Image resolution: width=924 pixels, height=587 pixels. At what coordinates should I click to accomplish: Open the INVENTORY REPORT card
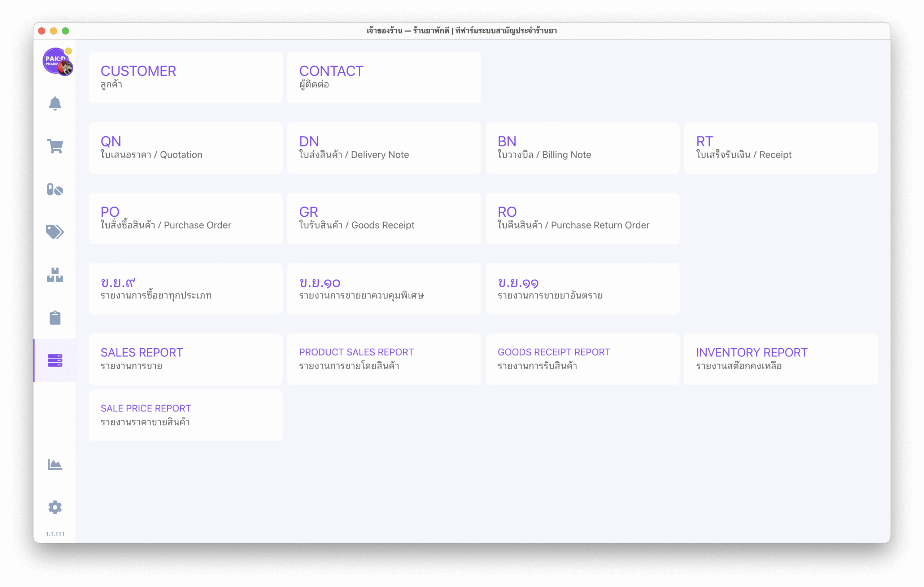pyautogui.click(x=780, y=359)
